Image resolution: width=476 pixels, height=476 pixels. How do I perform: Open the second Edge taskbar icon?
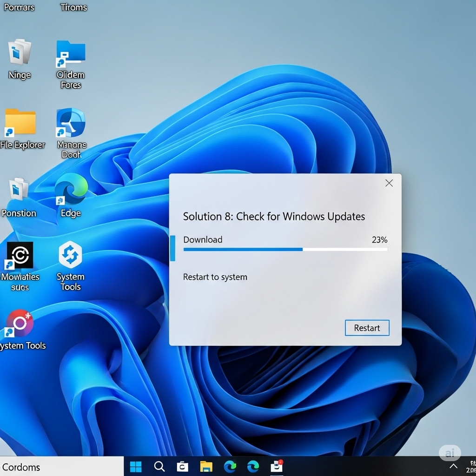pos(252,466)
